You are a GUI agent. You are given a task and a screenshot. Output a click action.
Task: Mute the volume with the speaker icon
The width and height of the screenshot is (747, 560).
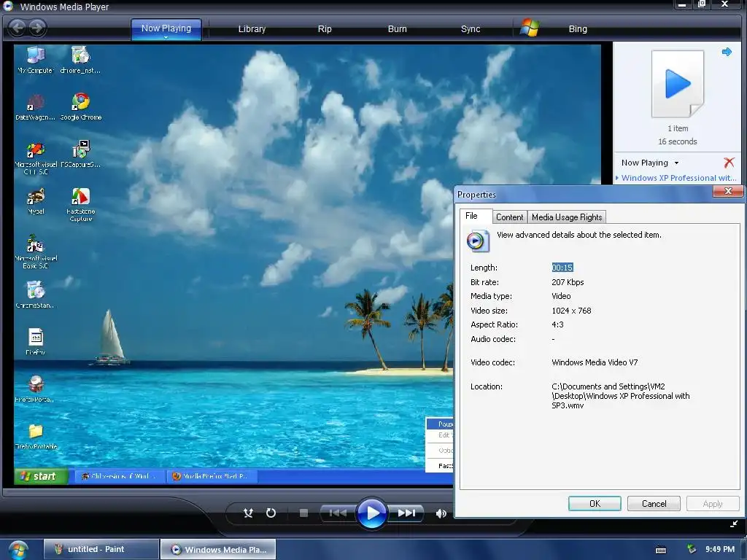point(441,513)
